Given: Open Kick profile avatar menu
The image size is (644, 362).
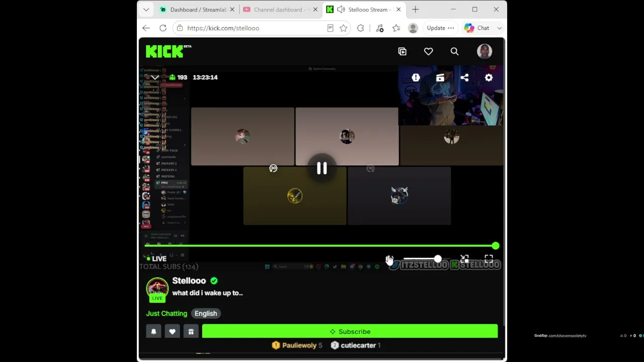Looking at the screenshot, I should point(485,51).
